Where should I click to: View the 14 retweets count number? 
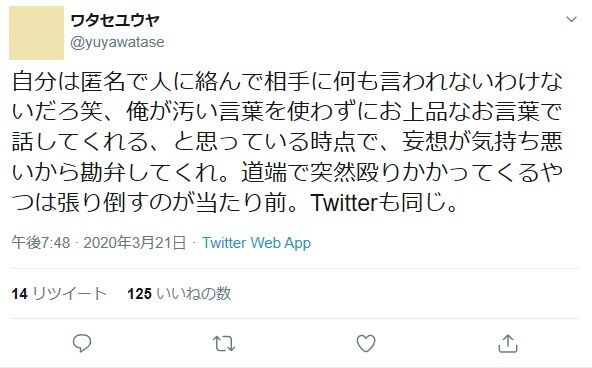click(19, 294)
